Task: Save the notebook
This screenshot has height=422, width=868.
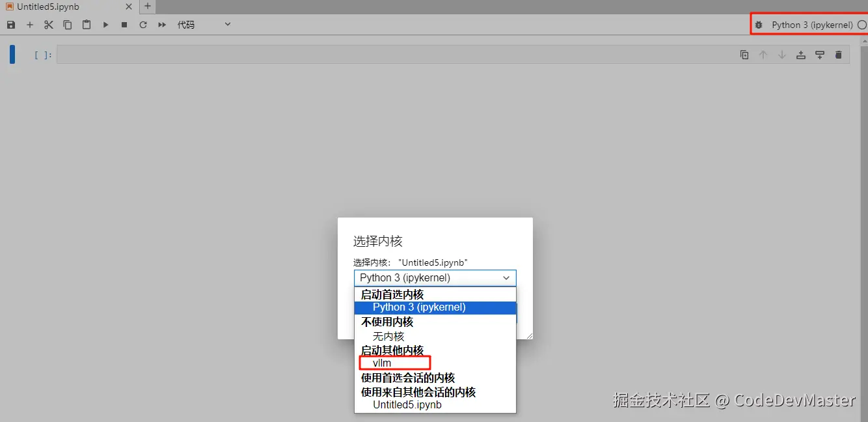Action: (10, 24)
